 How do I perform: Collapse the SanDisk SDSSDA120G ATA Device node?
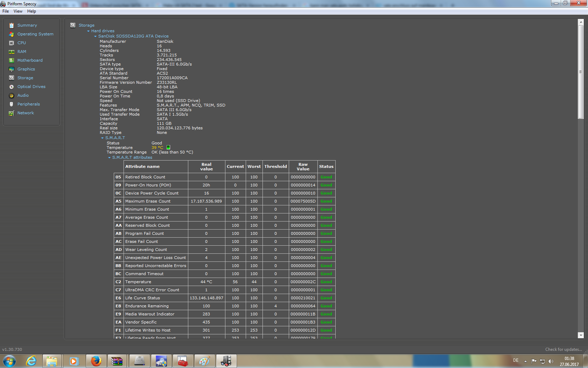(x=96, y=36)
